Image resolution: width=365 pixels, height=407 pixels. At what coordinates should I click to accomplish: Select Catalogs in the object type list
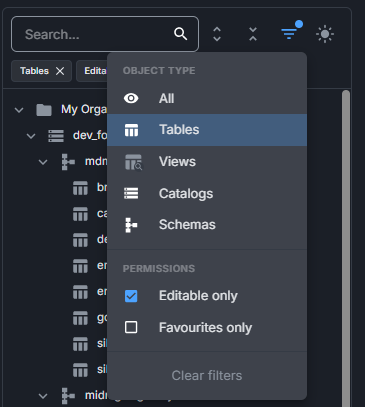pos(207,193)
